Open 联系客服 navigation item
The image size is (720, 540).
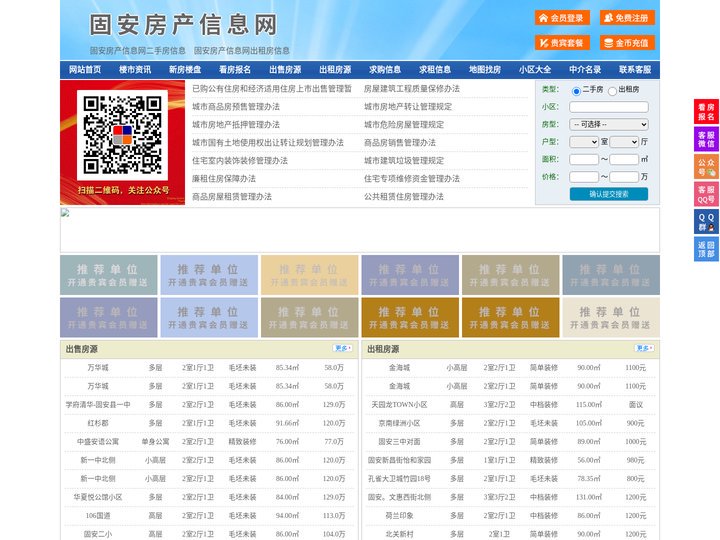point(635,70)
